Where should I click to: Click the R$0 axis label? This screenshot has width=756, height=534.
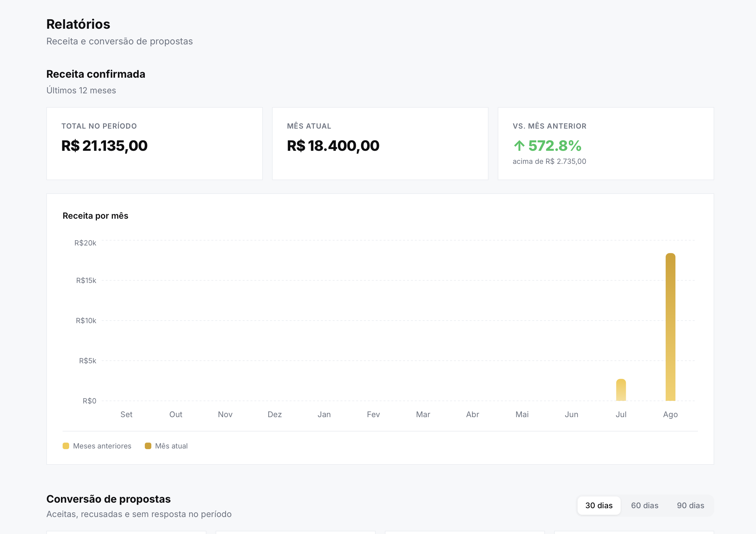[x=90, y=401]
